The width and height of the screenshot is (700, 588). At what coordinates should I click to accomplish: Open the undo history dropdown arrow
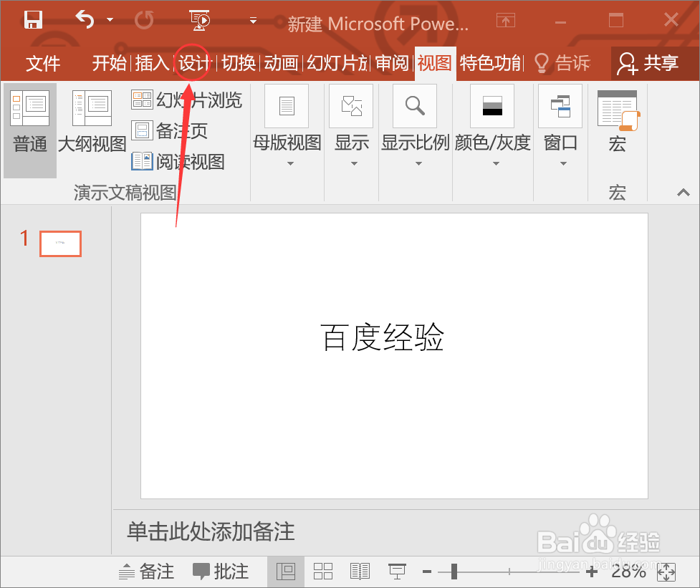click(x=110, y=19)
